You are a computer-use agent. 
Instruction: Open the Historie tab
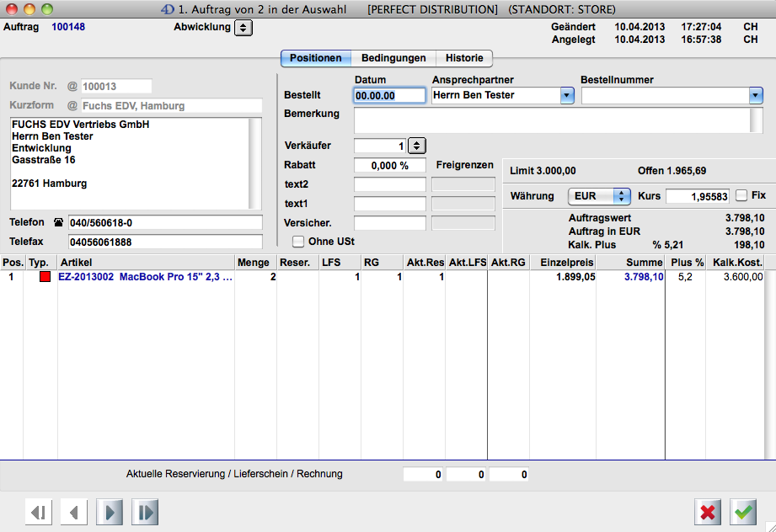[464, 58]
